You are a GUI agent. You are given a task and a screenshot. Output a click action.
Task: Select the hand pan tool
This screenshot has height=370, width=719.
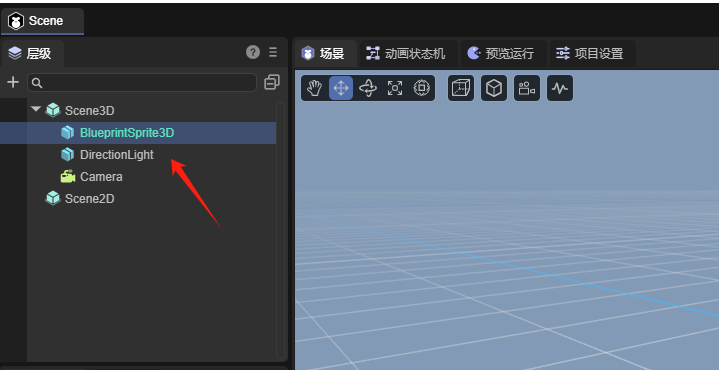(315, 88)
